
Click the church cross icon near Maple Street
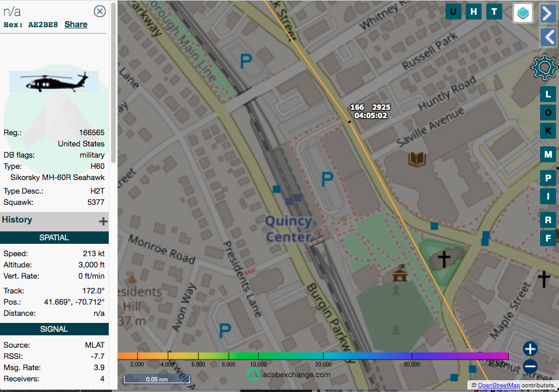tap(544, 279)
